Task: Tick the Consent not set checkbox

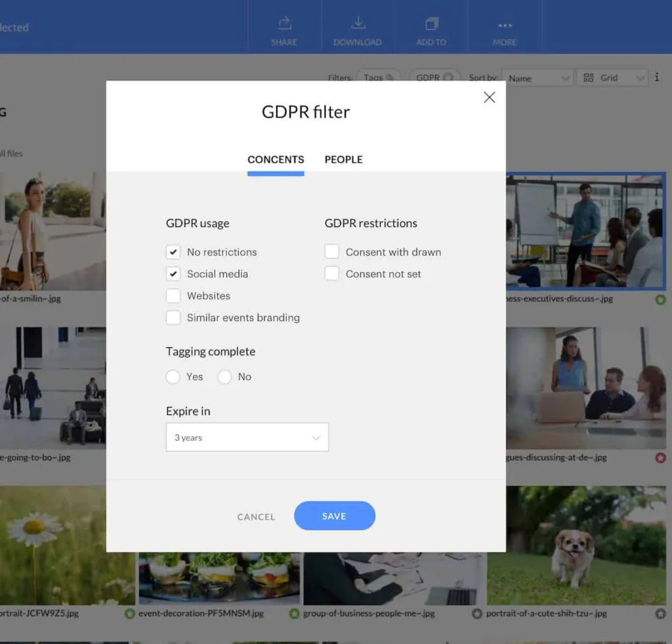Action: 331,274
